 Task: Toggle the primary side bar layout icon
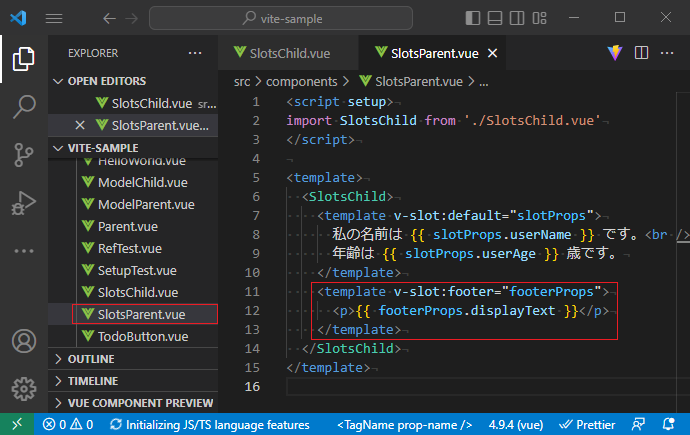(x=473, y=18)
